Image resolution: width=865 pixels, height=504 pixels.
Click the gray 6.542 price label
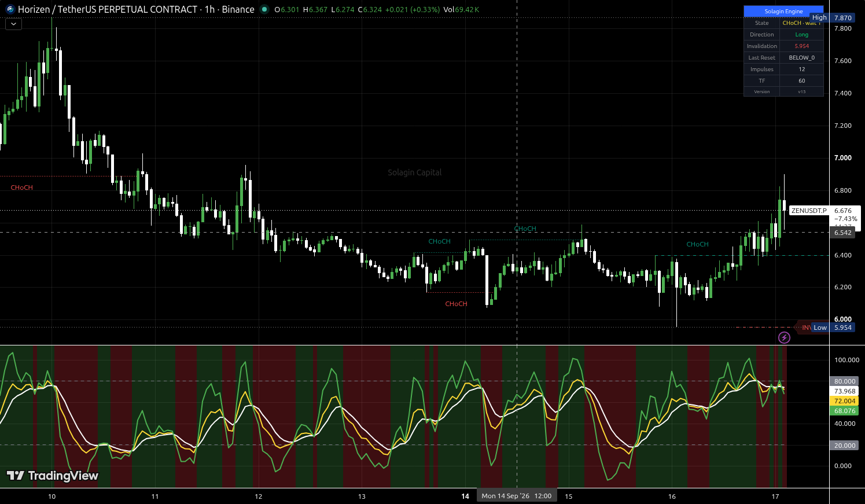tap(842, 233)
